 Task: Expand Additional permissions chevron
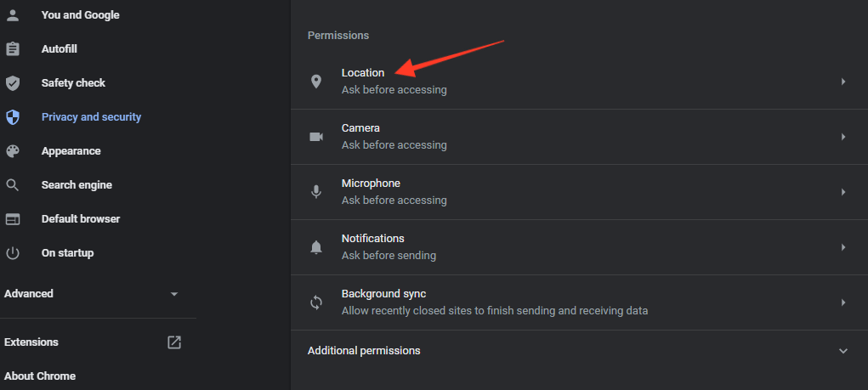tap(843, 351)
